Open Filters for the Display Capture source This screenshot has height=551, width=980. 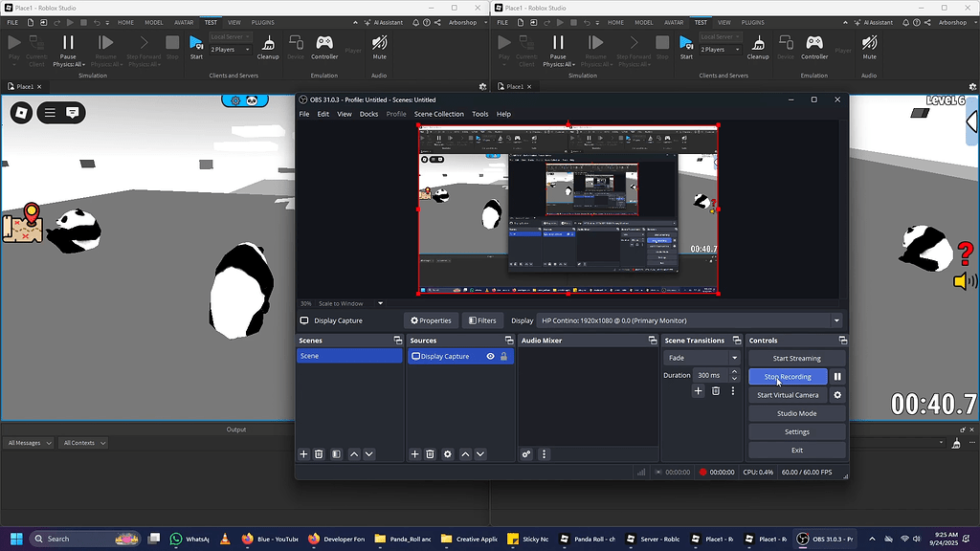(x=482, y=320)
